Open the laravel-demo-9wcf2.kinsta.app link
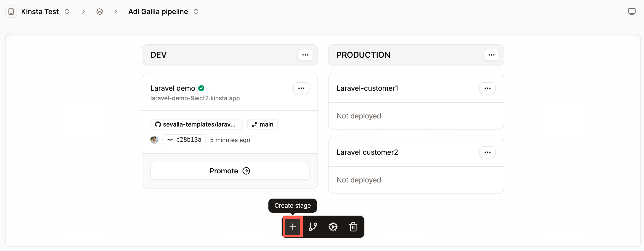The image size is (644, 251). coord(195,98)
